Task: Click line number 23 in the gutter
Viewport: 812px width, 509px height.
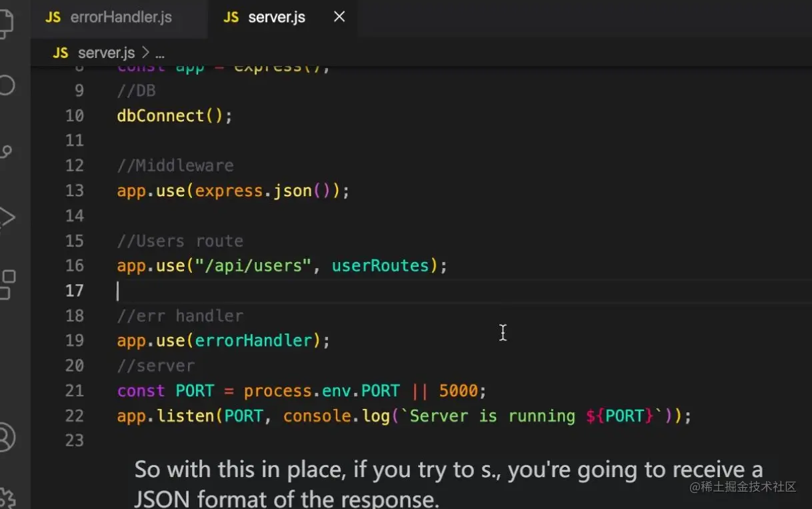Action: click(x=75, y=440)
